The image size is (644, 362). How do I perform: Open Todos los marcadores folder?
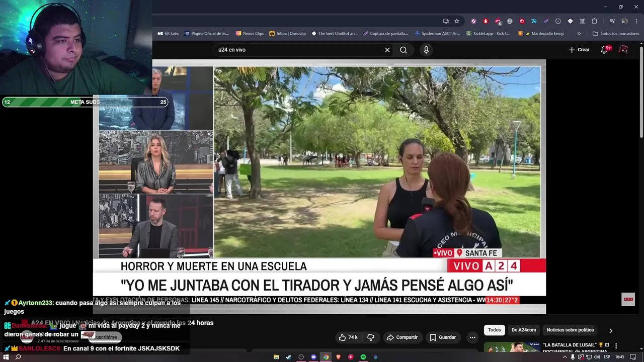coord(616,34)
